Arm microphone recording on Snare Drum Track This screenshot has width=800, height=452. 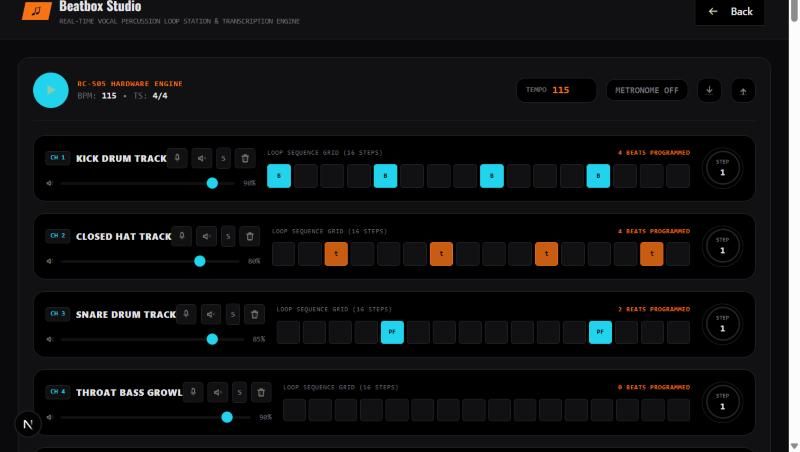pyautogui.click(x=186, y=314)
